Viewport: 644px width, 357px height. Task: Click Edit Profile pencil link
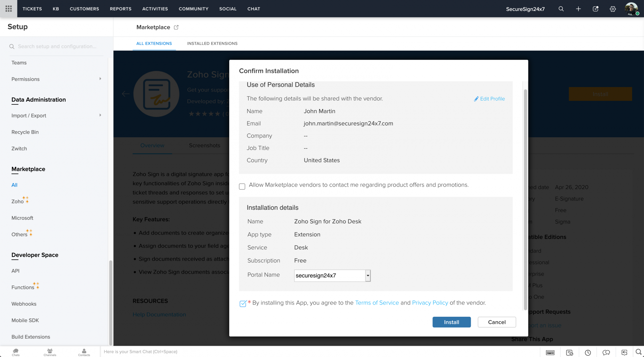489,99
